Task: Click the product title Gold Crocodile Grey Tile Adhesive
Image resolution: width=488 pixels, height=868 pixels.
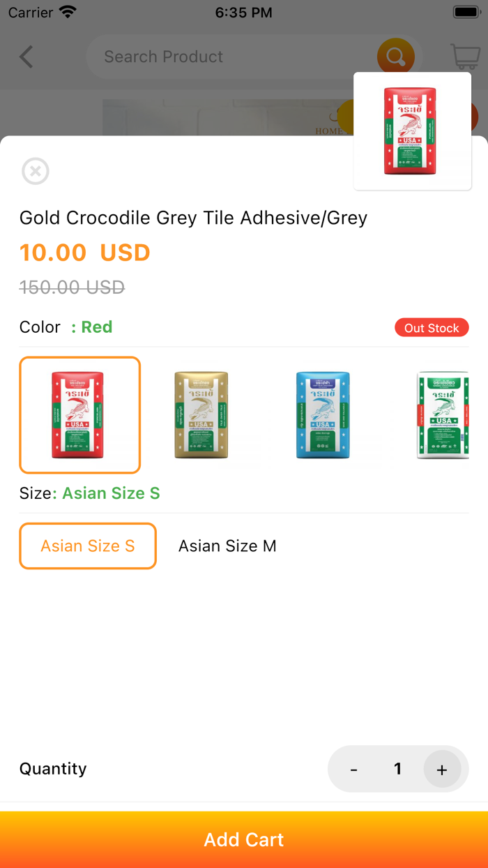Action: 192,218
